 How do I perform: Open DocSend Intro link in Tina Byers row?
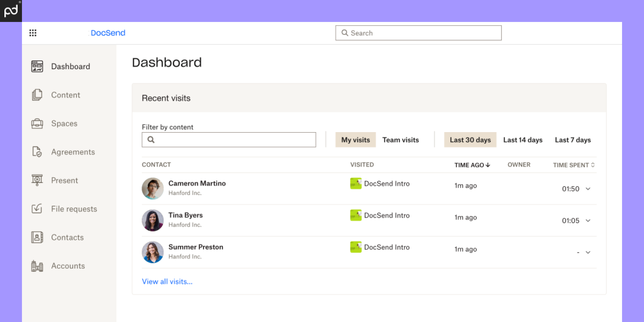[387, 215]
